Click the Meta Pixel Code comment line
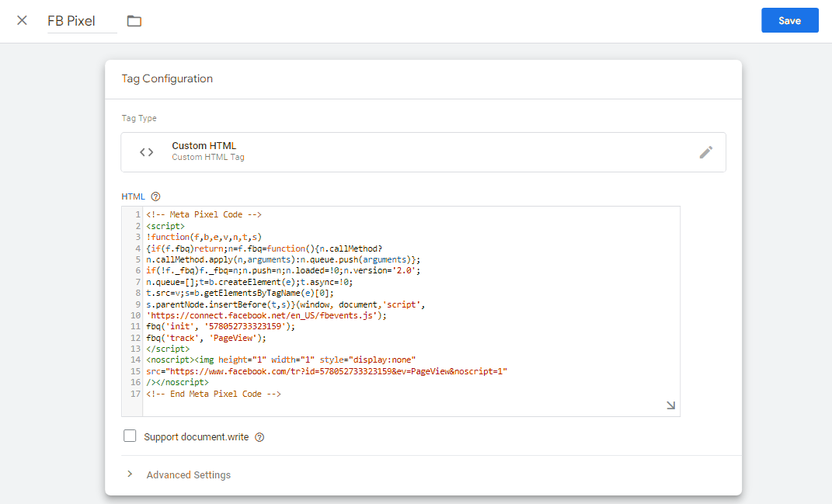 [204, 215]
